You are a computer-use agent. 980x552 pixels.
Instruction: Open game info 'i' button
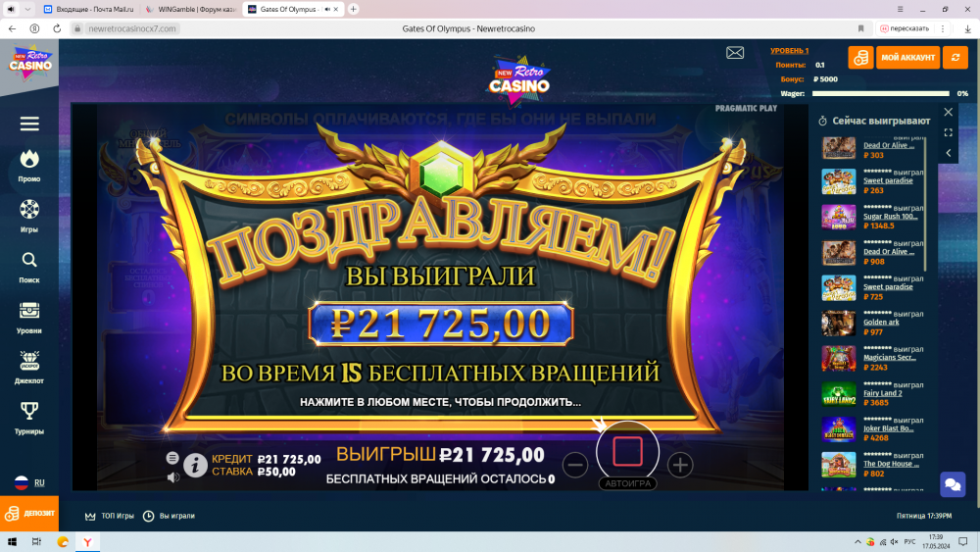tap(195, 465)
